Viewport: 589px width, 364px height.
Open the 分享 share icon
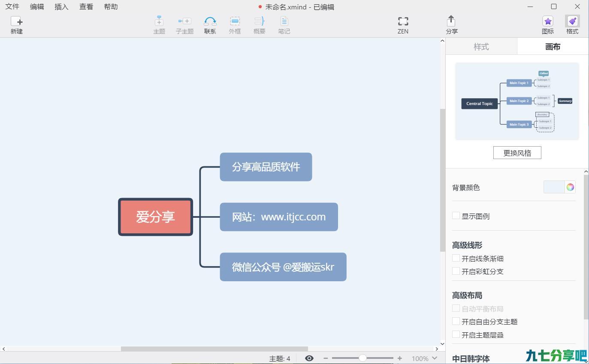(x=451, y=21)
